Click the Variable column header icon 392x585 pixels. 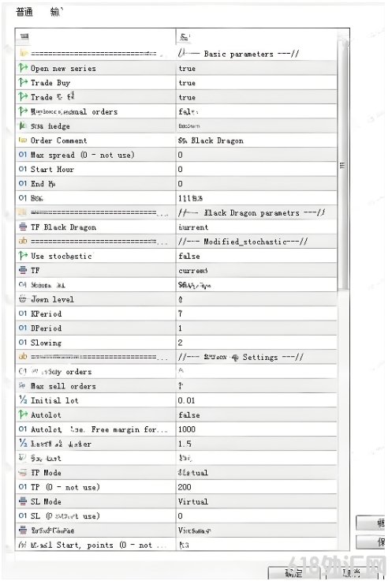point(24,36)
